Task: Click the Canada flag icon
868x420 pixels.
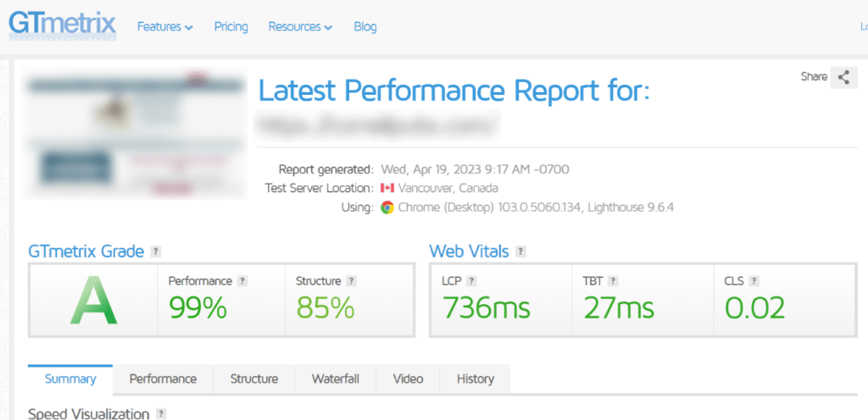Action: coord(387,189)
